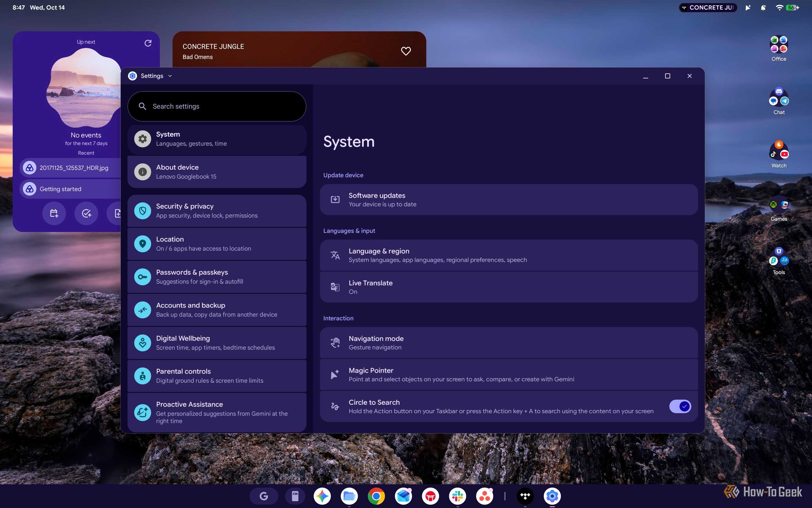Open Getting started recent item
The width and height of the screenshot is (812, 508).
[70, 189]
